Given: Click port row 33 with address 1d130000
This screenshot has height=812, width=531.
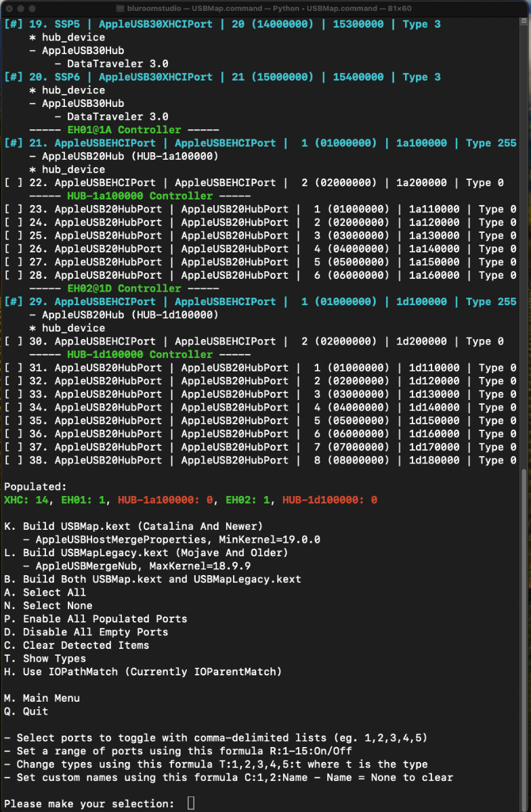Looking at the screenshot, I should (260, 394).
